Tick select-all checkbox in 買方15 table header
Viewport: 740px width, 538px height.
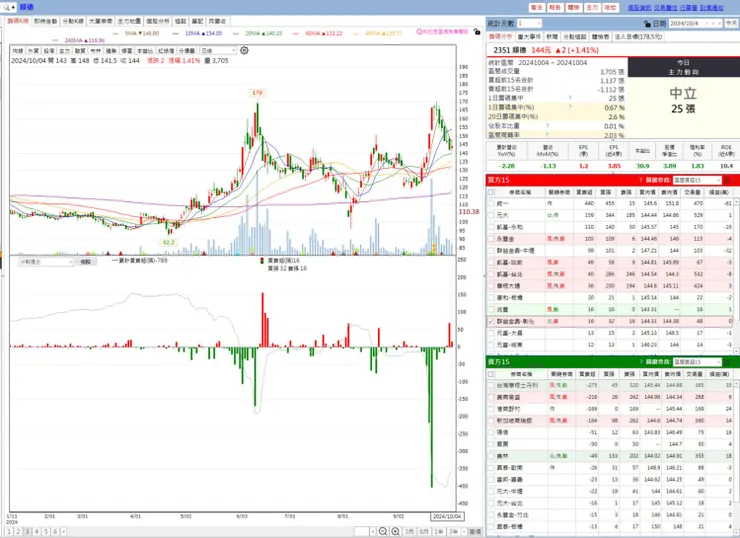tap(491, 192)
